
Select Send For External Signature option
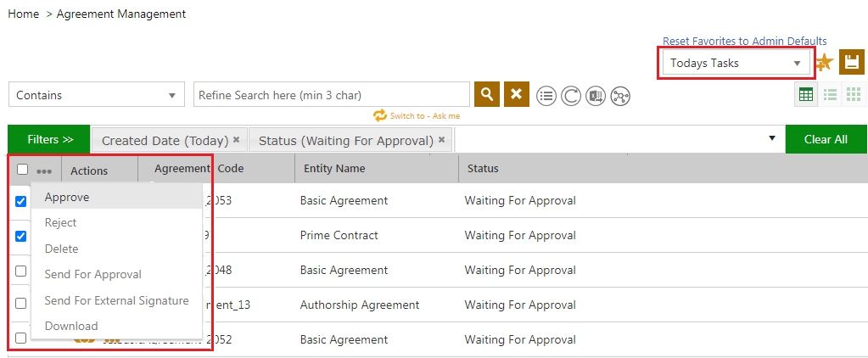click(x=116, y=300)
